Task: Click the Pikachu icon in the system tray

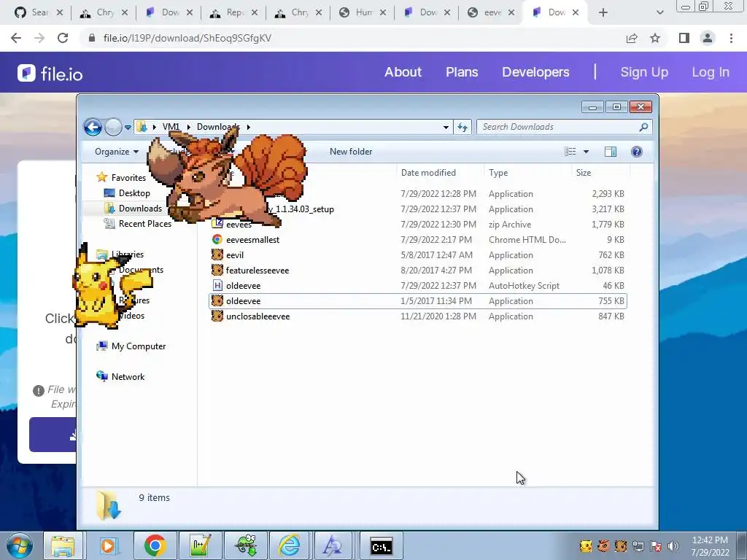Action: click(x=586, y=546)
